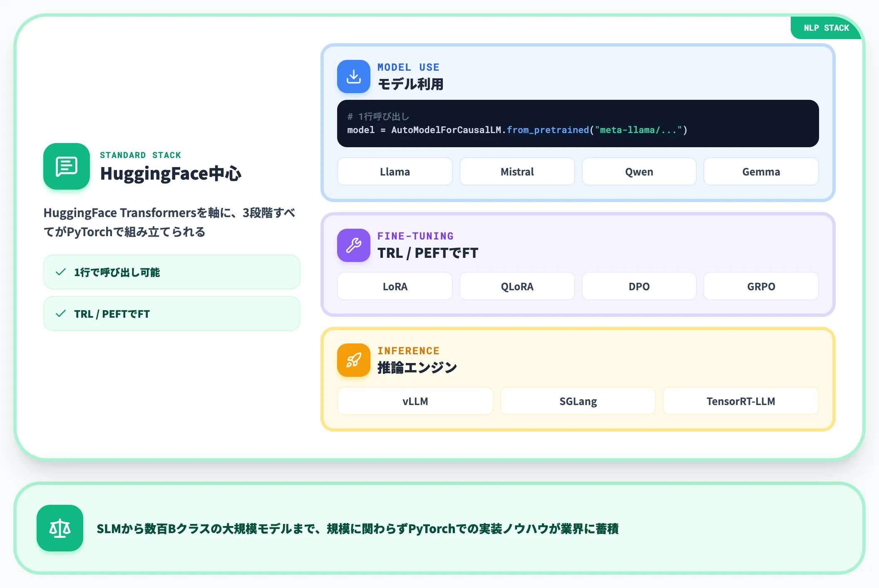Viewport: 879px width, 588px height.
Task: Click the AutoModelForCausalLM code line
Action: point(517,130)
